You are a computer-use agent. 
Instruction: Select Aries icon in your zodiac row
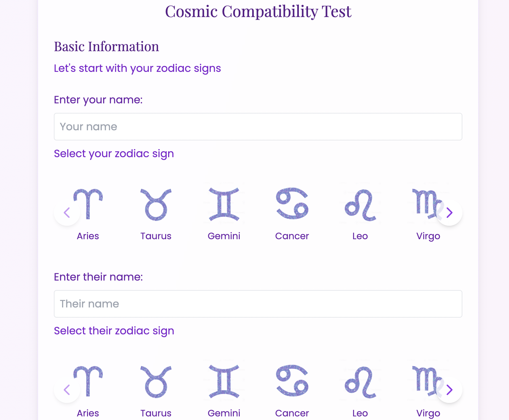point(88,204)
